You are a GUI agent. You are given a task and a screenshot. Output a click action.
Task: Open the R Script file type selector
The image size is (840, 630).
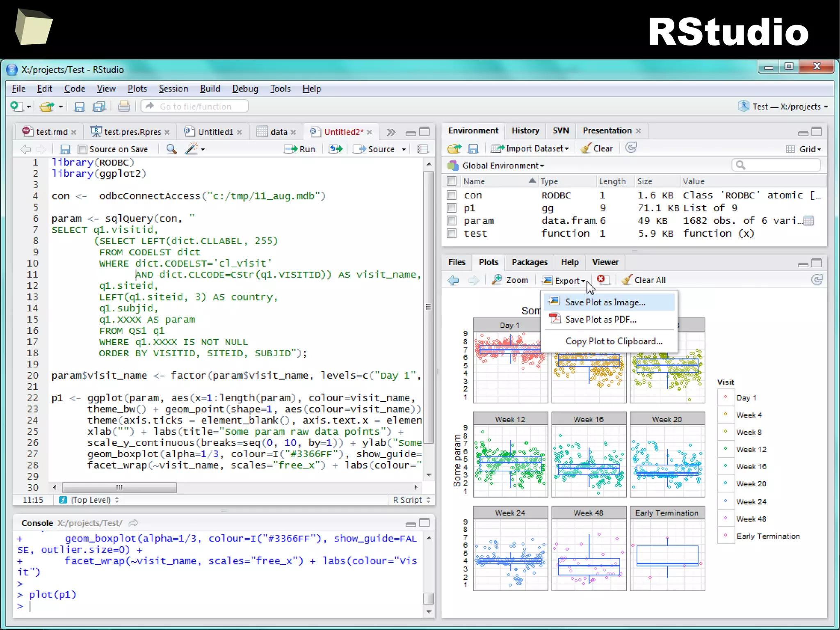411,500
